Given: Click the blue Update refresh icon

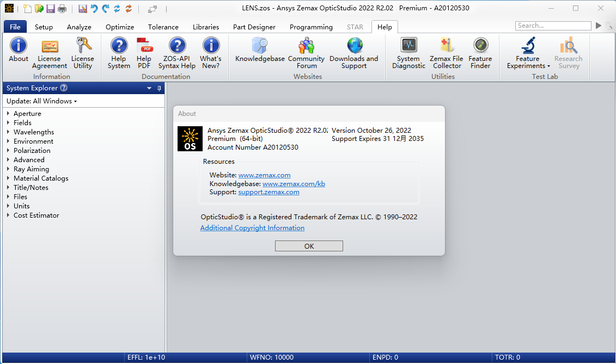Looking at the screenshot, I should (117, 8).
